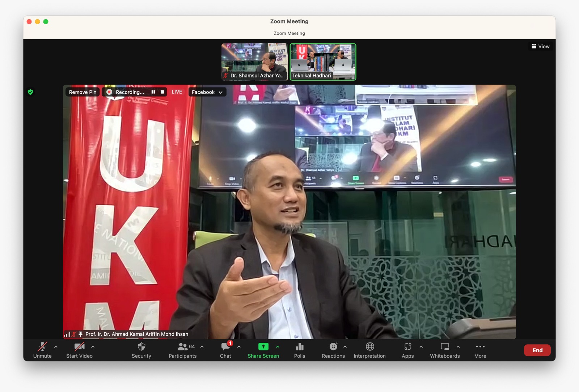The width and height of the screenshot is (579, 392).
Task: Click Remove Pin button
Action: [x=83, y=92]
